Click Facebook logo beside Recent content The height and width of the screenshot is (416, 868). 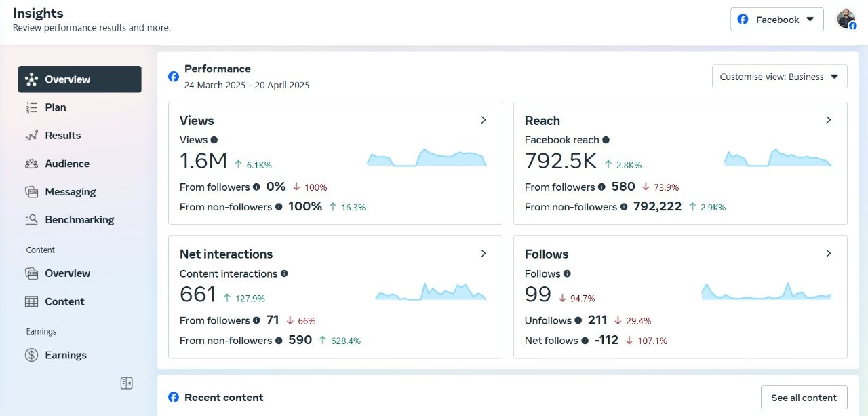click(174, 398)
